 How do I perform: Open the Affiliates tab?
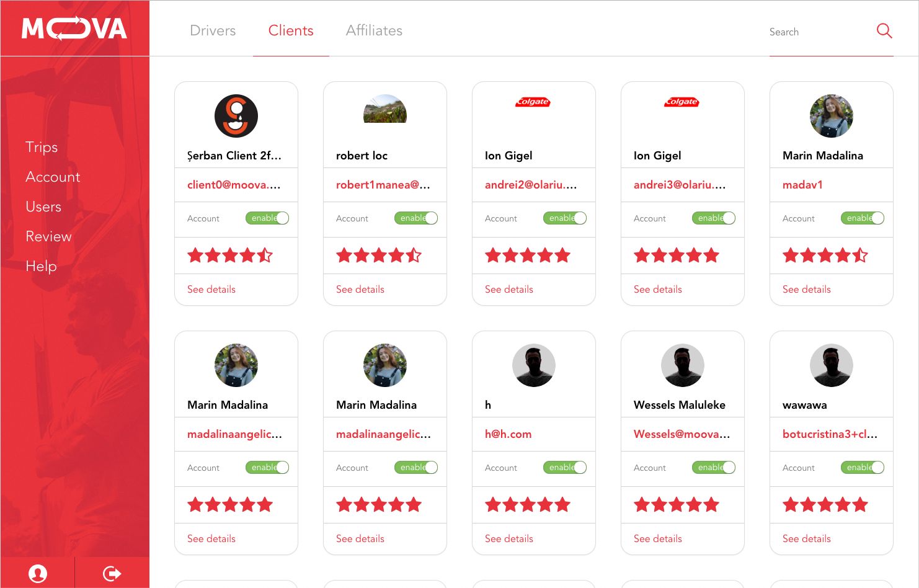pos(374,30)
